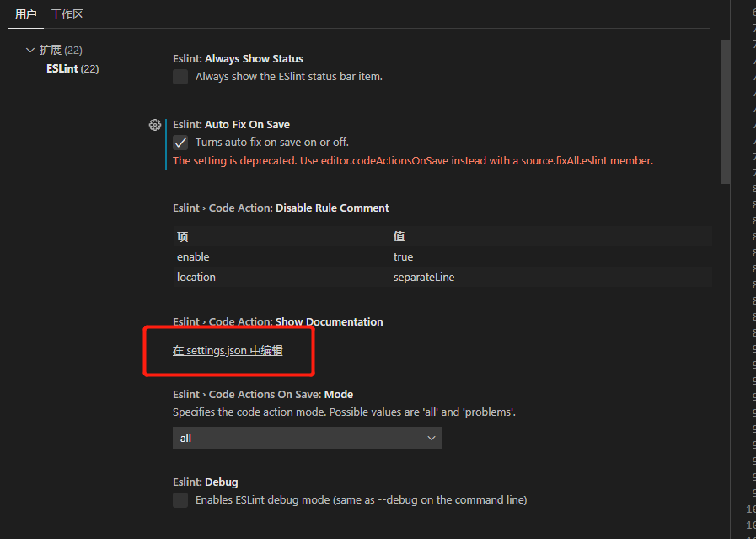Viewport: 756px width, 539px height.
Task: Click 在 settings.json 中编辑 link
Action: pos(228,350)
